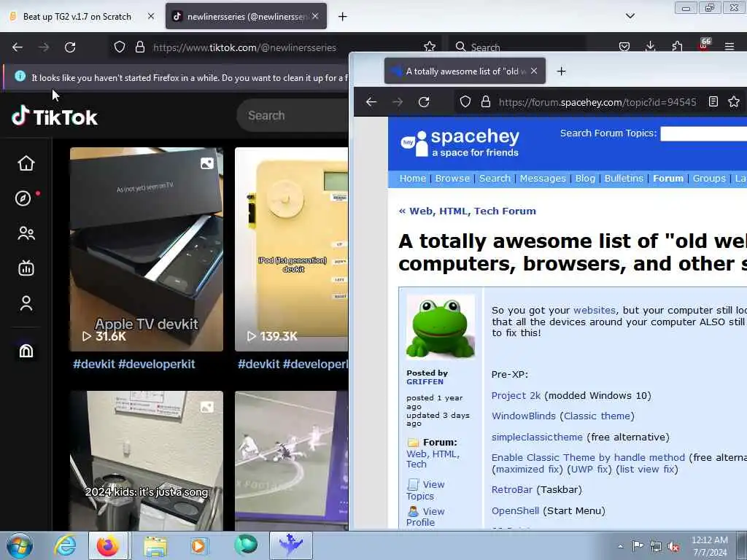Toggle Reader View on spacehey page
The width and height of the screenshot is (747, 560).
click(713, 101)
